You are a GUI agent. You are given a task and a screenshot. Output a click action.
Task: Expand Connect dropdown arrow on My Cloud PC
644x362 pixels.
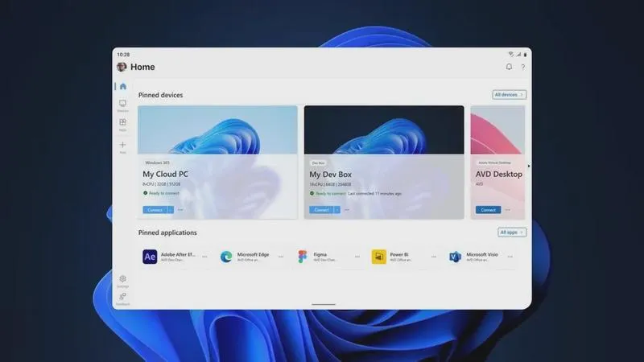coord(171,210)
